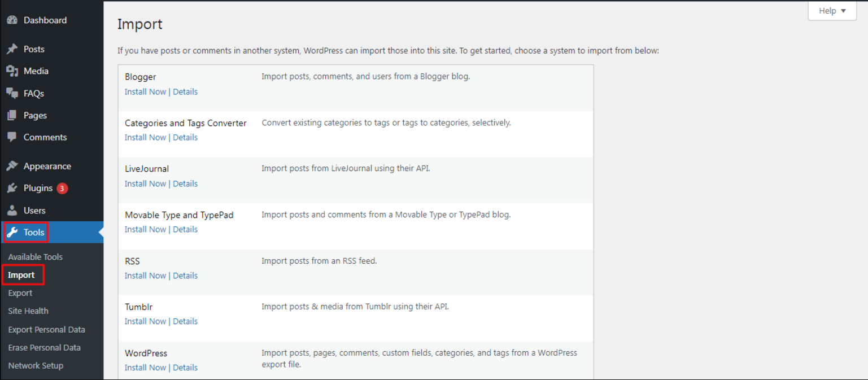The width and height of the screenshot is (868, 380).
Task: Click the Posts pushpin icon
Action: click(12, 49)
